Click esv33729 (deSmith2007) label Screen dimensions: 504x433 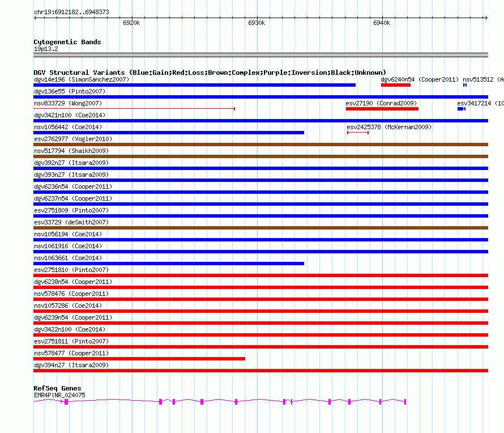[x=71, y=222]
